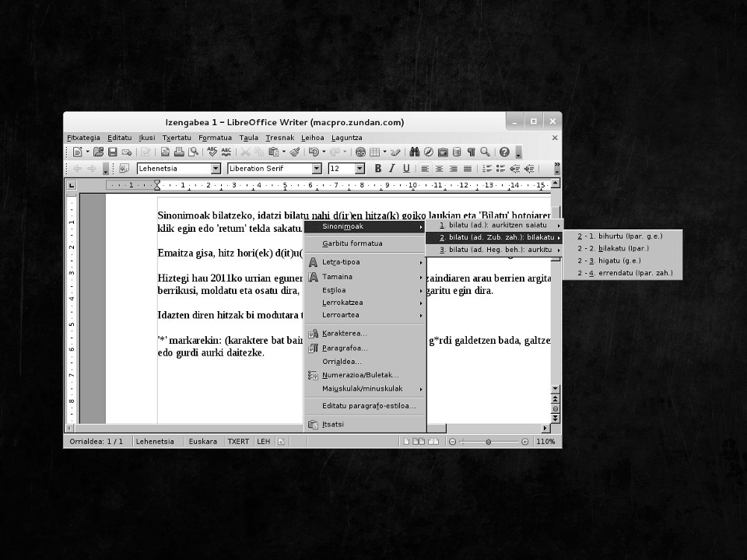Screen dimensions: 747x560
Task: Run the spellcheck ABC icon
Action: click(x=212, y=152)
